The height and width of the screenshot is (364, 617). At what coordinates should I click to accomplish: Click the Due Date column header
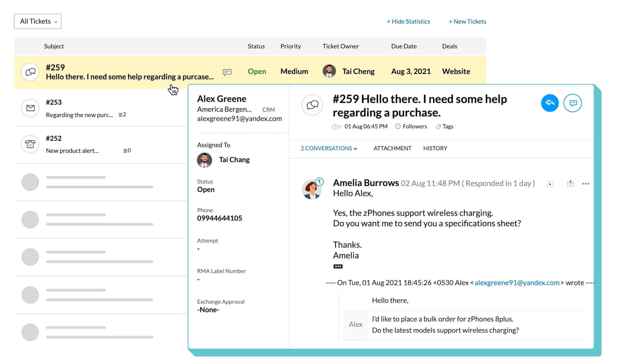(x=404, y=46)
